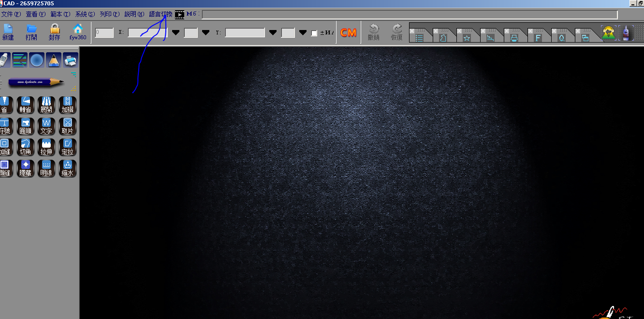644x319 pixels.
Task: Expand the second dropdown arrow before Y
Action: pyautogui.click(x=205, y=32)
